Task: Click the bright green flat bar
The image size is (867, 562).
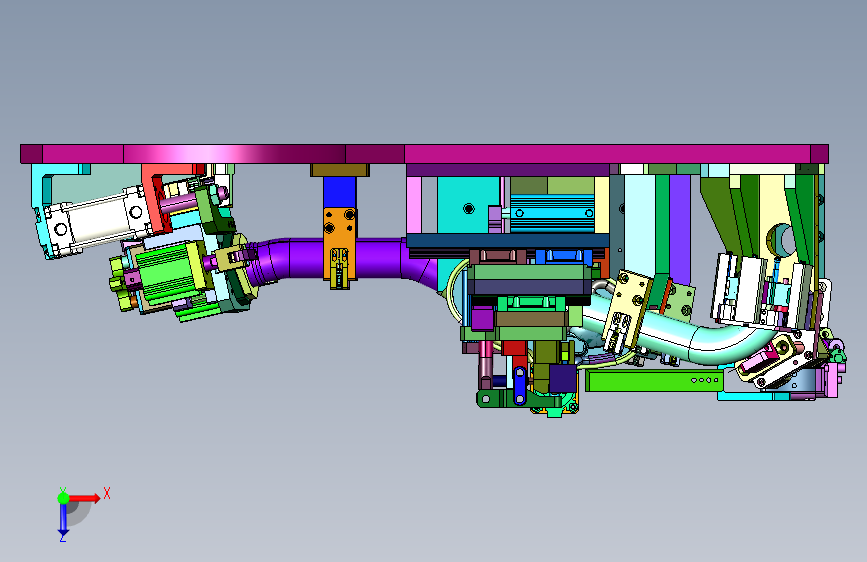Action: click(654, 381)
